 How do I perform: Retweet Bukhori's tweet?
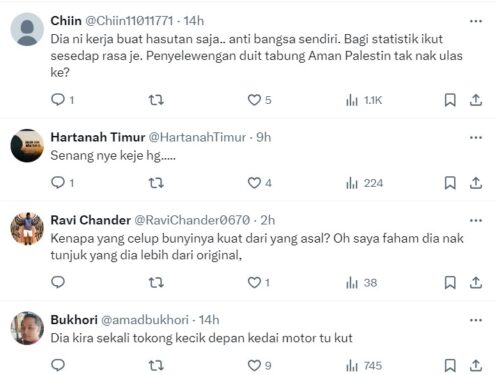pyautogui.click(x=156, y=366)
